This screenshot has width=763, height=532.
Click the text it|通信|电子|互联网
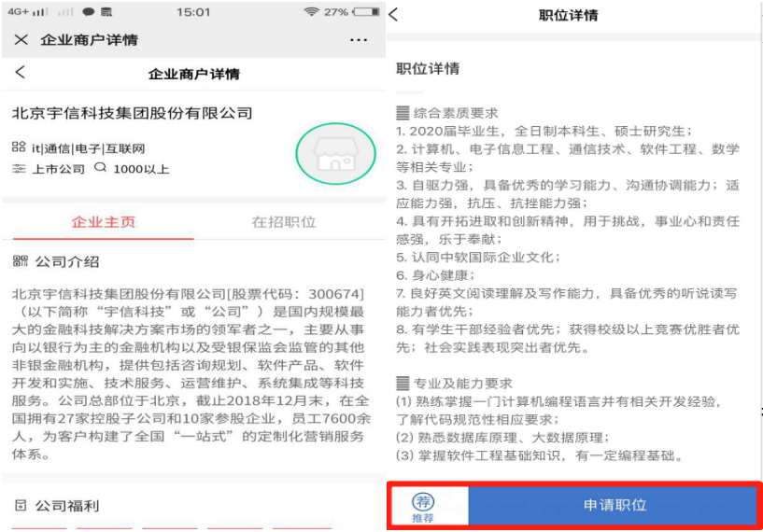[88, 148]
